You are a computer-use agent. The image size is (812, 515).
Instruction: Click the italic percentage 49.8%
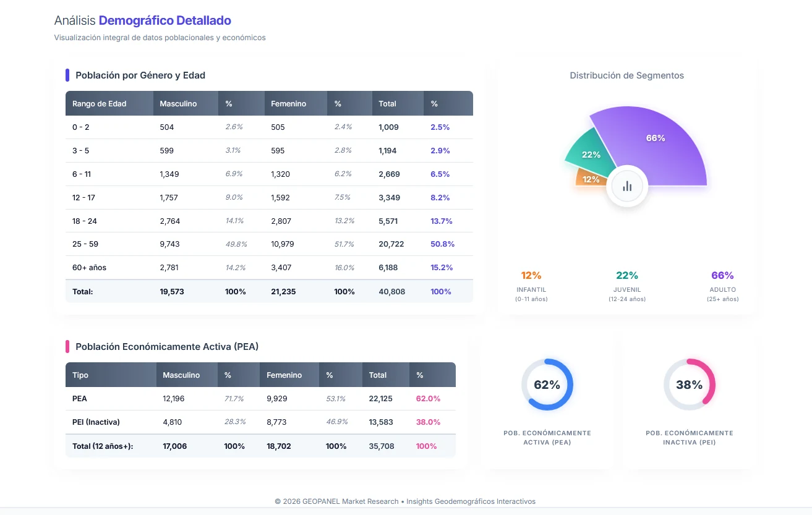[x=236, y=244]
